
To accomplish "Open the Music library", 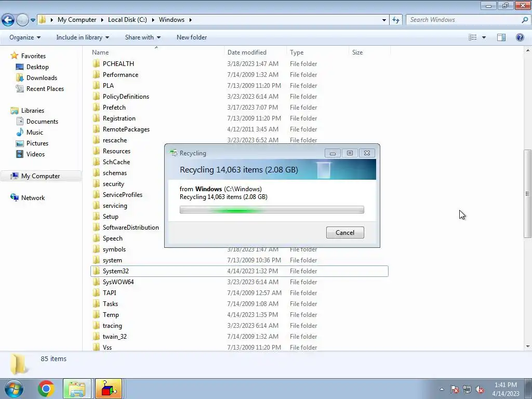I will 35,132.
